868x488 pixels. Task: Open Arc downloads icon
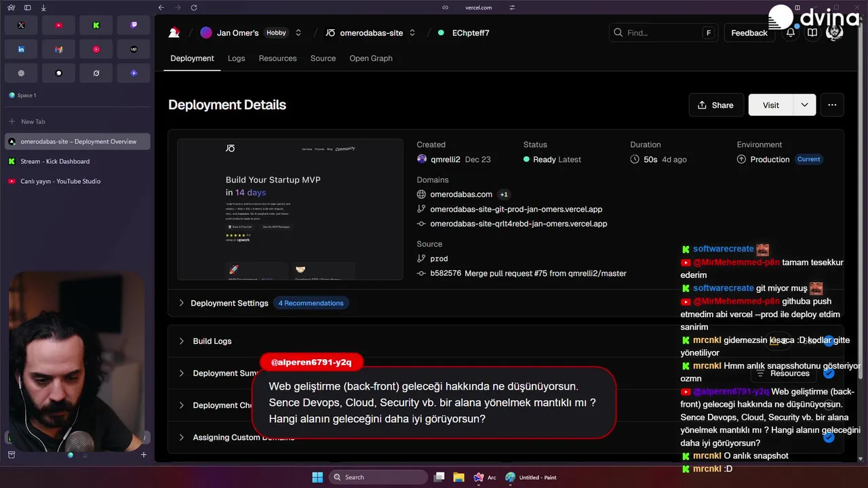pos(43,7)
